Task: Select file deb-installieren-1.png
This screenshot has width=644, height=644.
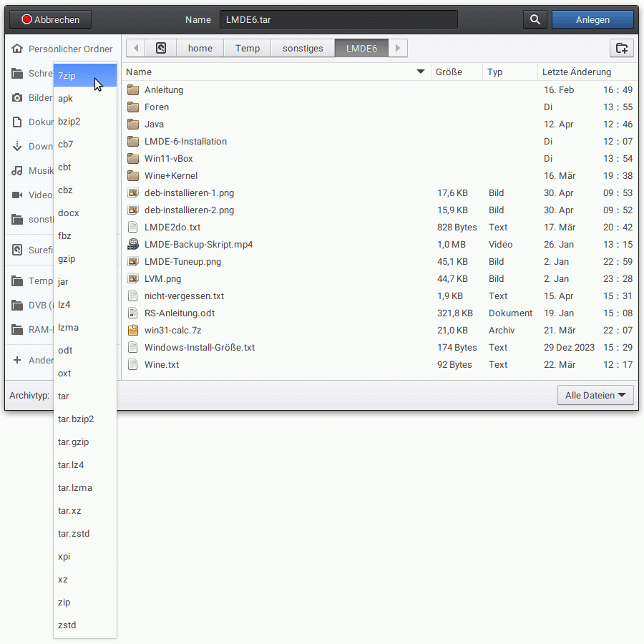Action: tap(380, 193)
